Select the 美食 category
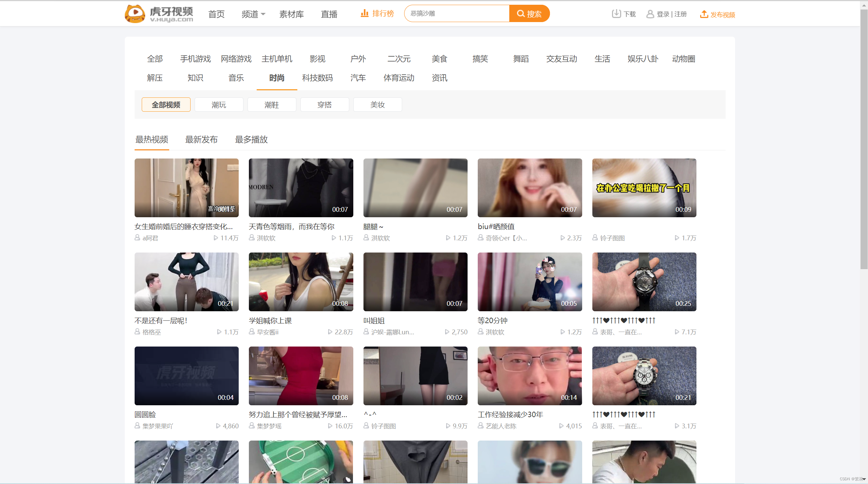Screen dimensions: 868x484 click(440, 59)
